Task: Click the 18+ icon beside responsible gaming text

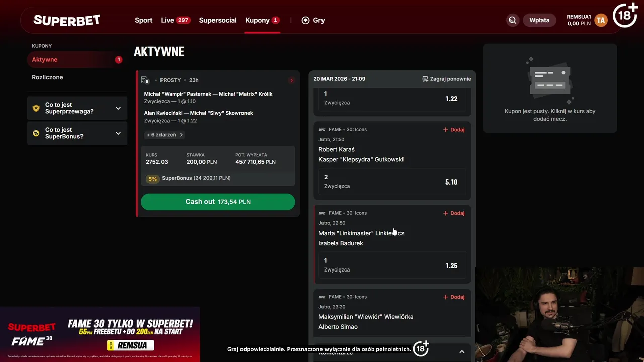Action: click(421, 348)
